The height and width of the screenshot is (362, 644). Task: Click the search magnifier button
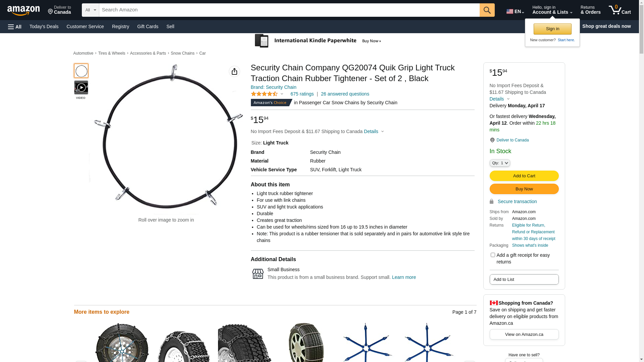487,10
